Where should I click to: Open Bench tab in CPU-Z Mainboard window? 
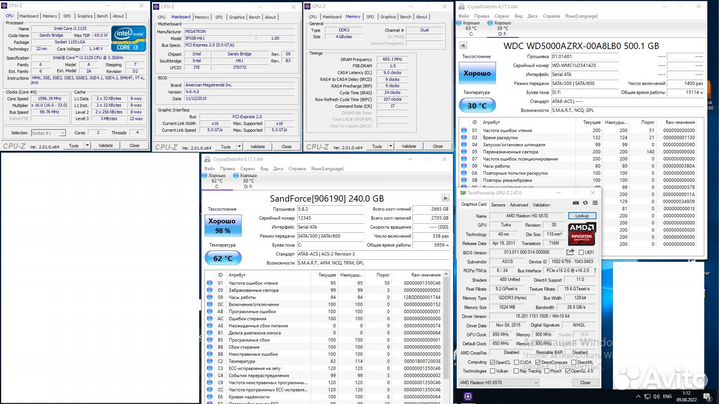click(x=254, y=17)
